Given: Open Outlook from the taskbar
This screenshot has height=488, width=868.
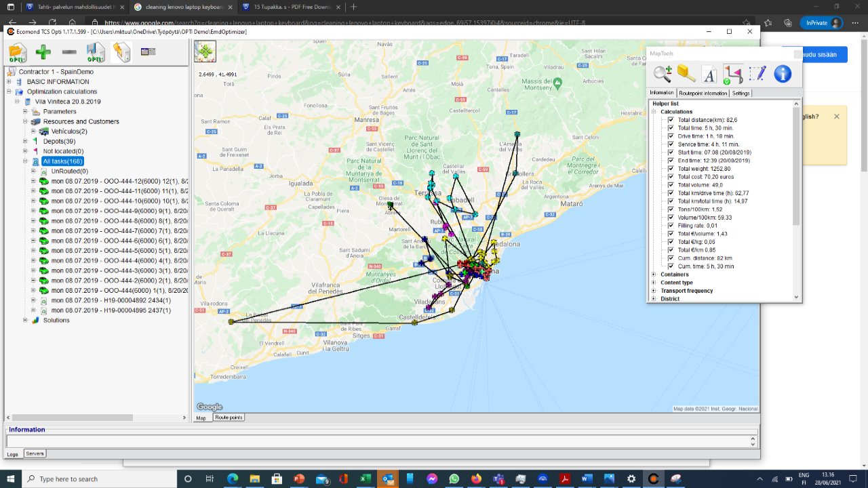Looking at the screenshot, I should tap(388, 479).
